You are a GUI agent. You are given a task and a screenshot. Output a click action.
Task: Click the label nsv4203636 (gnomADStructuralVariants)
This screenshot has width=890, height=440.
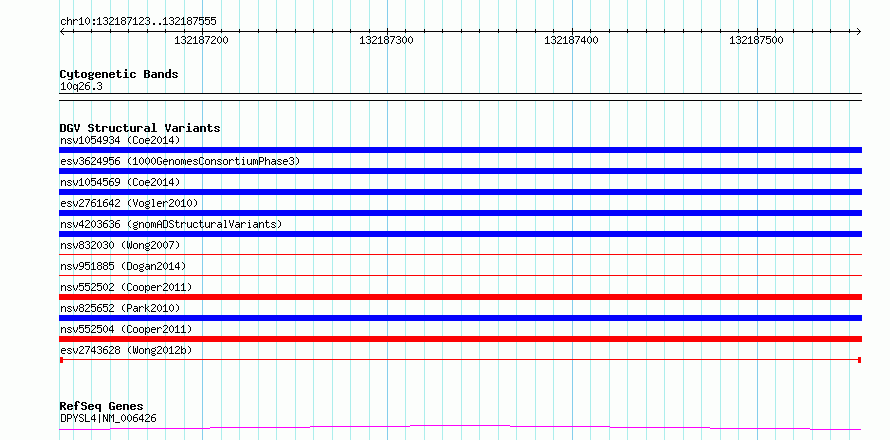click(171, 224)
